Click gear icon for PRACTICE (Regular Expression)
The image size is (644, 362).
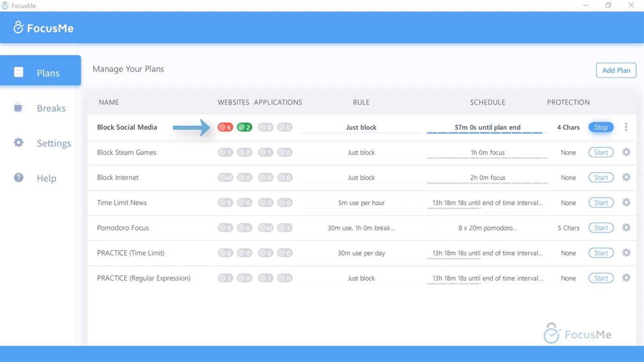click(626, 278)
